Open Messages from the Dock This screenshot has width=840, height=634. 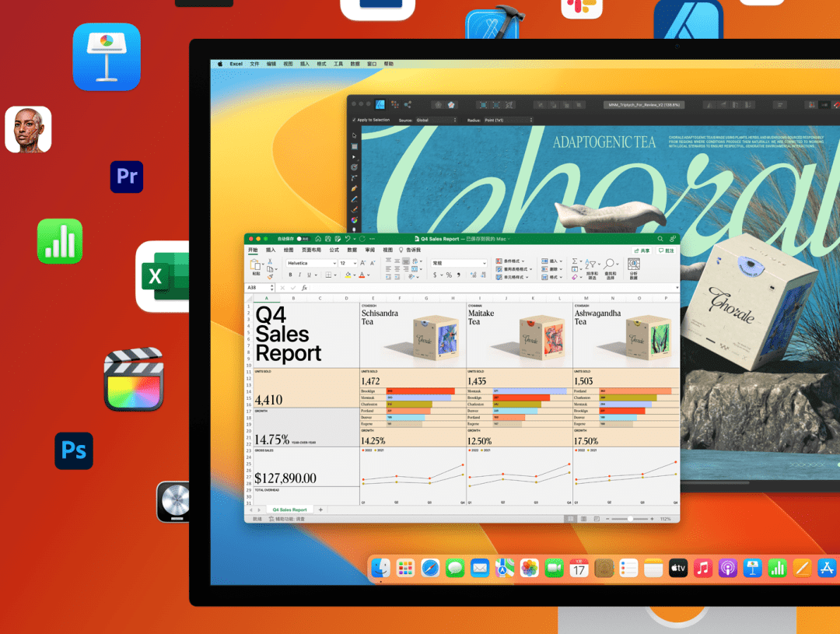click(x=455, y=568)
